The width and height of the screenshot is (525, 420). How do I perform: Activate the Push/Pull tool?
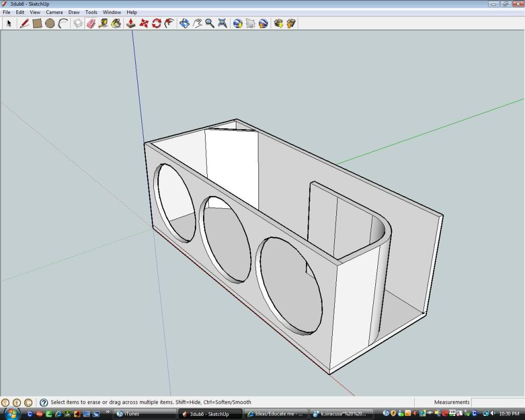click(130, 23)
